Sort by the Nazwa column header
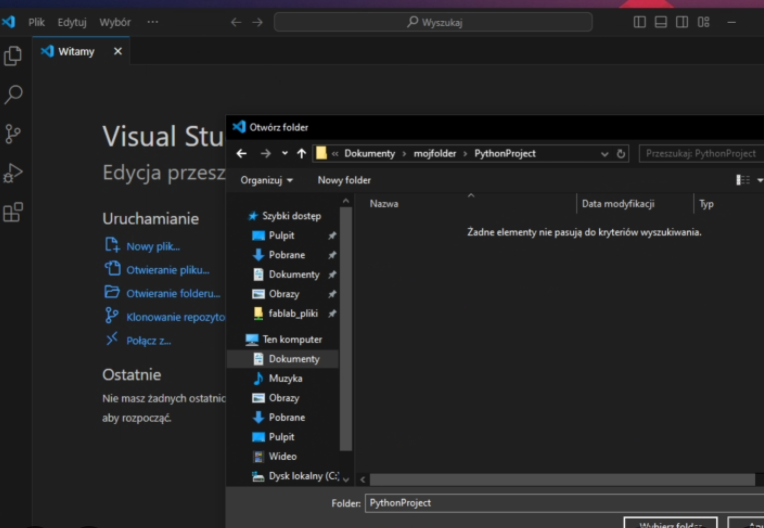764x528 pixels. [x=383, y=204]
